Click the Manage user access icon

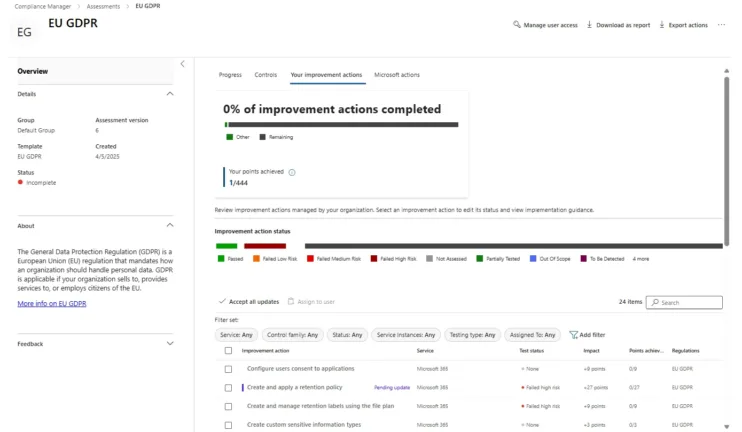(x=517, y=25)
